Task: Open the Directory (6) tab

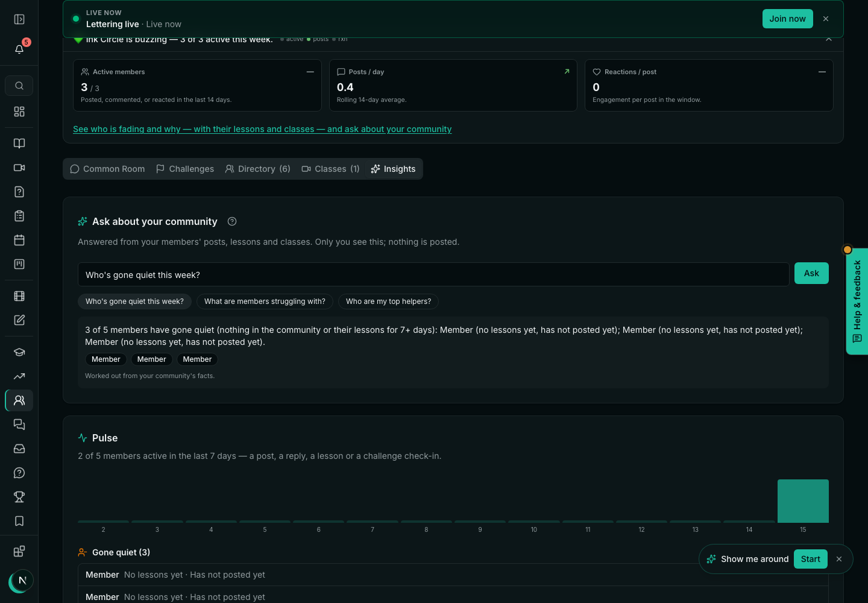Action: pos(258,169)
